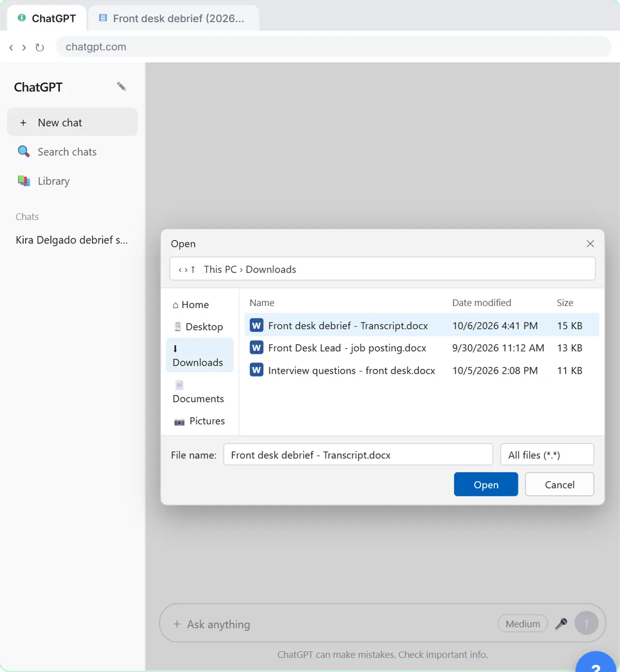Image resolution: width=620 pixels, height=672 pixels.
Task: Click the 13 KB size cell
Action: point(569,348)
